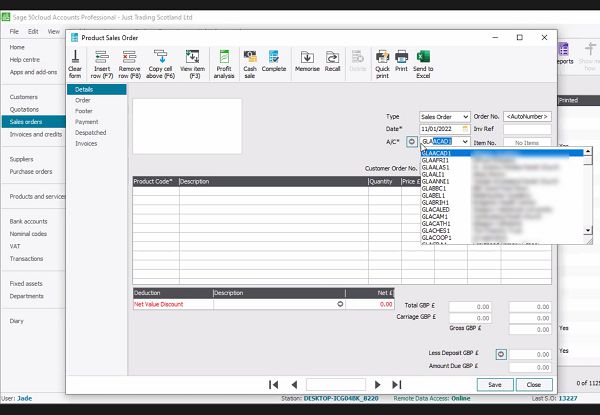Click the Net Value Discount amount cell
Screen dimensions: 600x415
coord(370,304)
